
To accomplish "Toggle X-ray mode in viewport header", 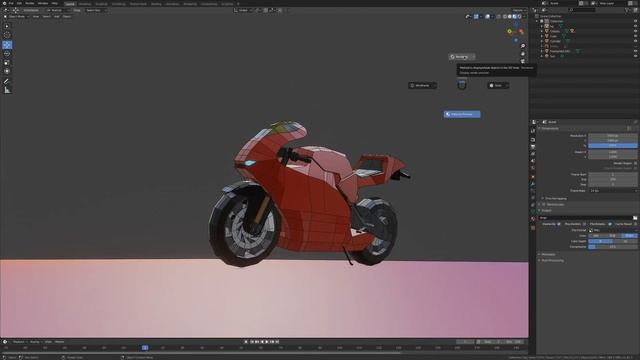I will point(499,17).
